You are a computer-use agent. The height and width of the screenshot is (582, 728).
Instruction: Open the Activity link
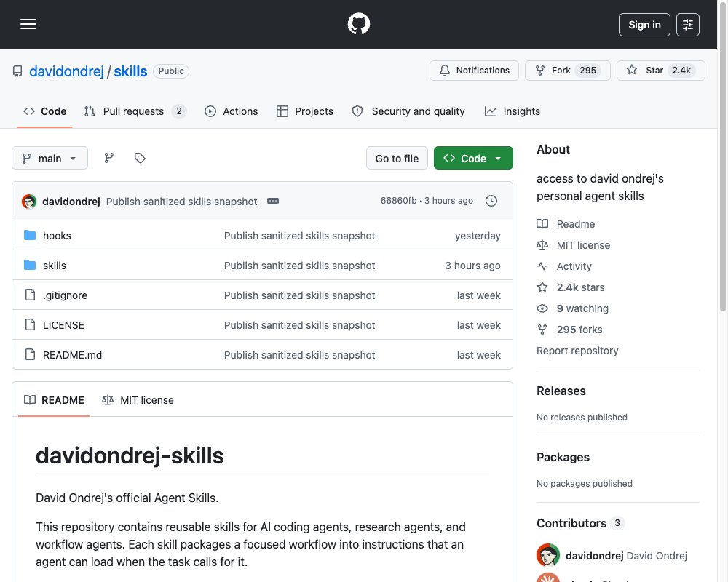564,266
